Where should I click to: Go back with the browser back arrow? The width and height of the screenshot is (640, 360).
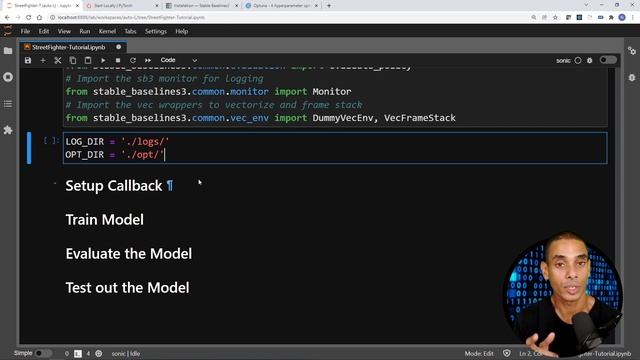click(7, 18)
